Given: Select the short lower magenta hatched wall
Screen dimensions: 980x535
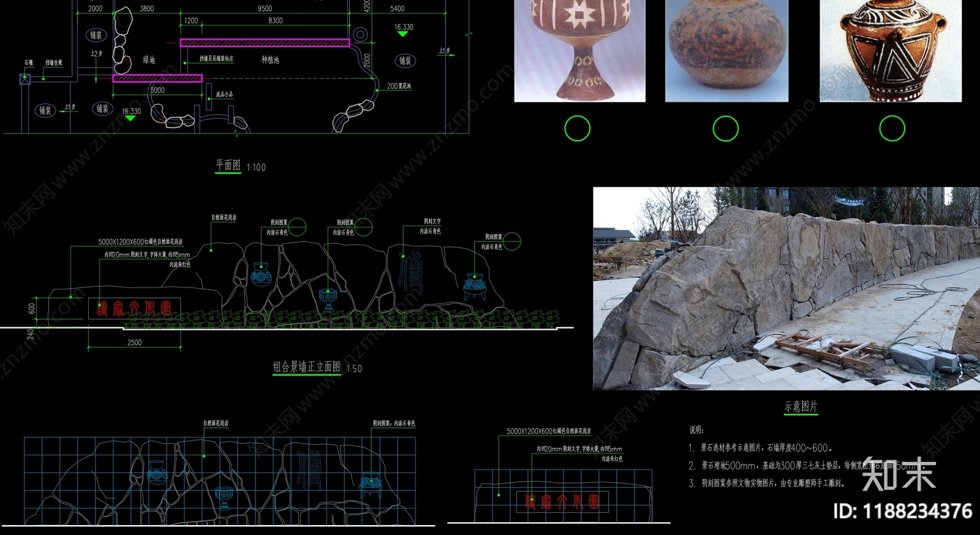Looking at the screenshot, I should [x=157, y=78].
